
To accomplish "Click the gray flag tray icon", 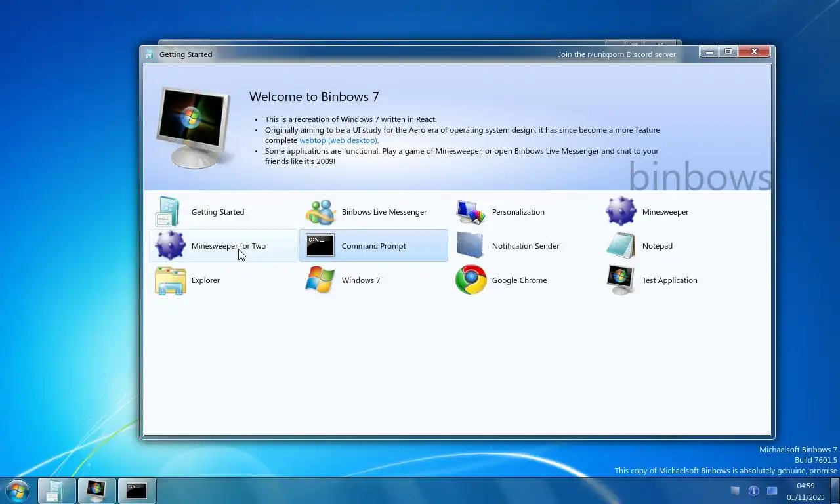I will click(x=735, y=491).
